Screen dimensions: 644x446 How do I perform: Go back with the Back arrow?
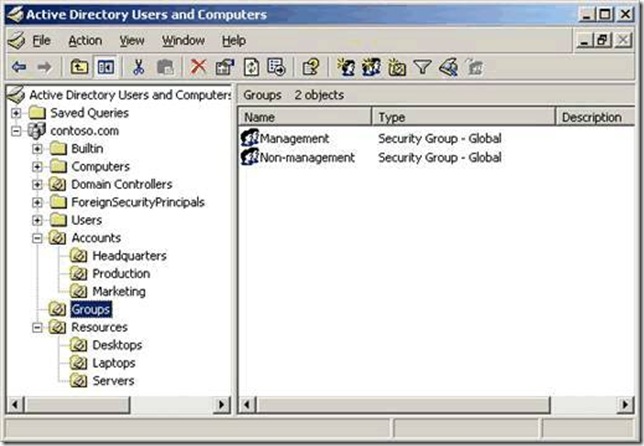[19, 67]
